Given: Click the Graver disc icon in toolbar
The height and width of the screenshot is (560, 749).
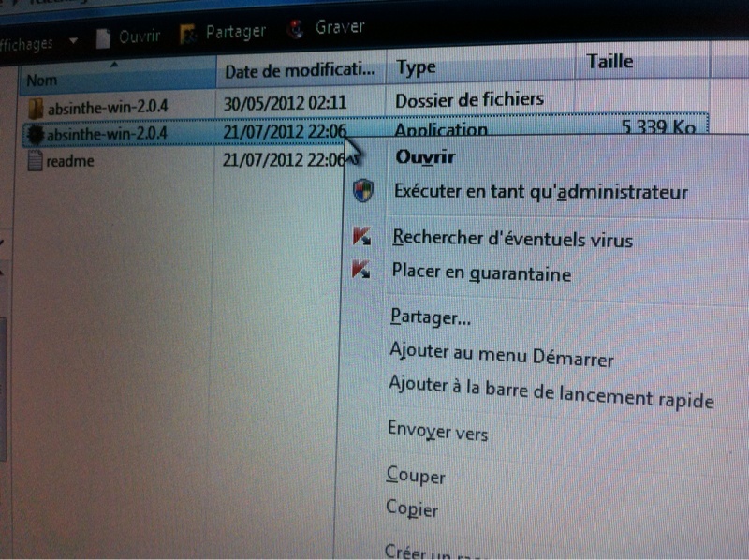Looking at the screenshot, I should pos(297,30).
